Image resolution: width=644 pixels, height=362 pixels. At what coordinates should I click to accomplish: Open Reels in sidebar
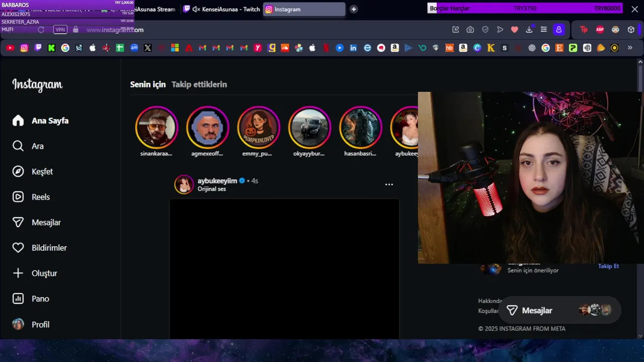[31, 197]
